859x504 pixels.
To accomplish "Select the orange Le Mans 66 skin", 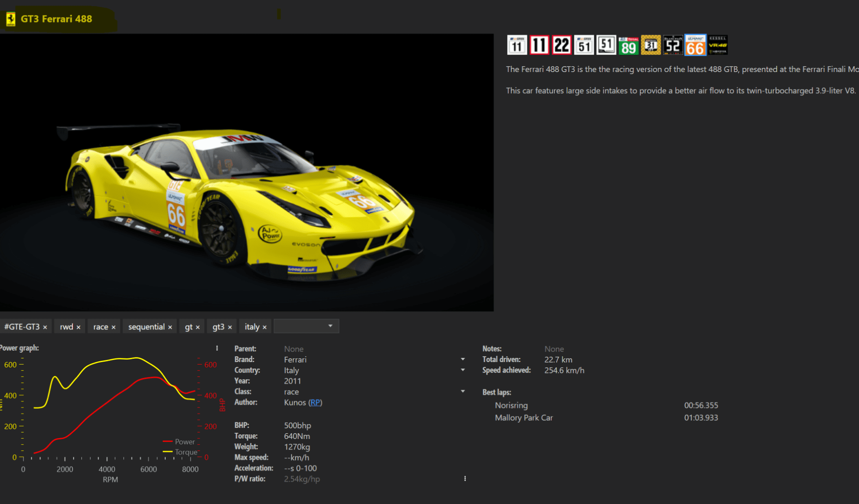I will (x=695, y=45).
